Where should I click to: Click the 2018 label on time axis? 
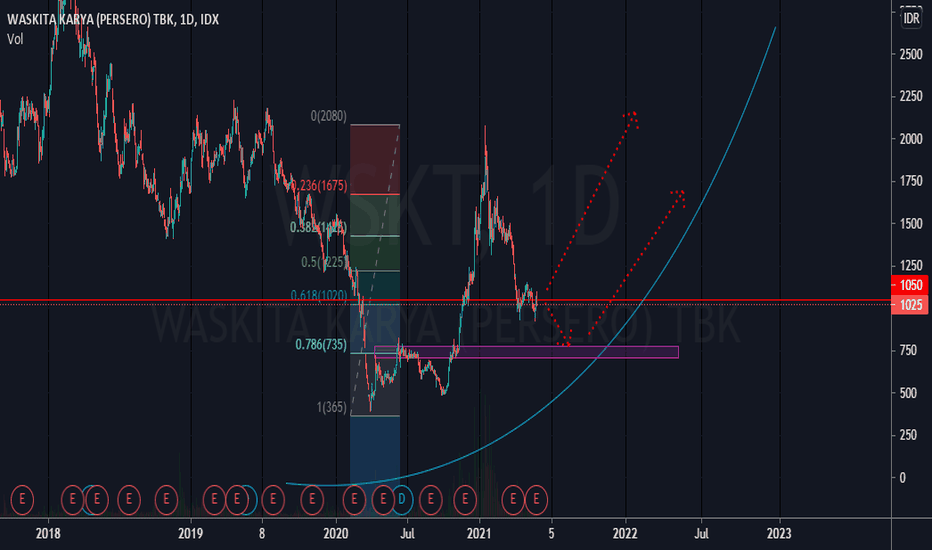48,534
